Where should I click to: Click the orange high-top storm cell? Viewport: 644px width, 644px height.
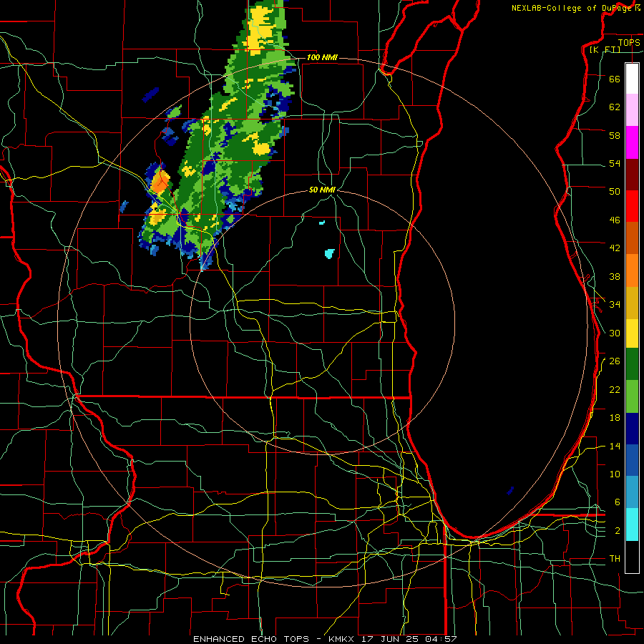[x=160, y=182]
